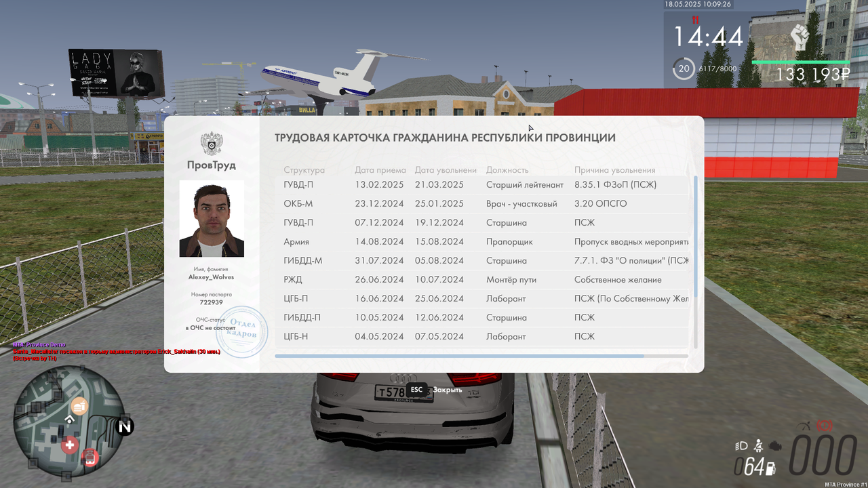Click passport number 722939
The image size is (868, 488).
point(212,303)
